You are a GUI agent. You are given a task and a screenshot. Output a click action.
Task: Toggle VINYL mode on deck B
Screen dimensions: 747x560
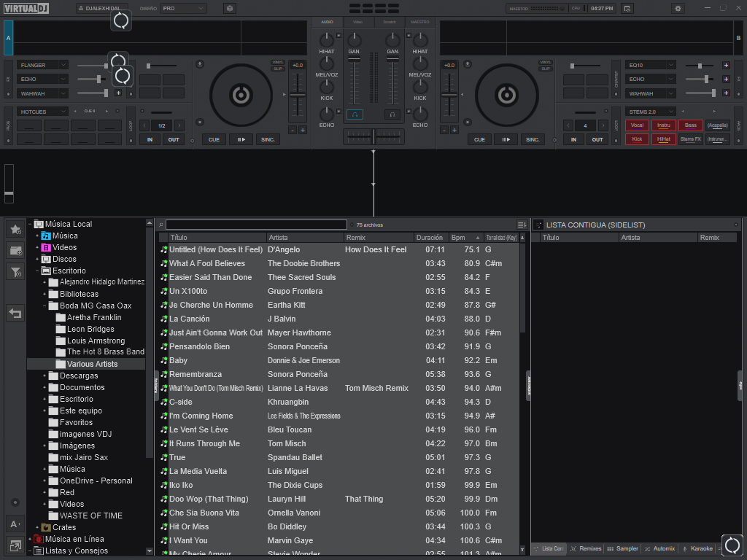pos(546,63)
